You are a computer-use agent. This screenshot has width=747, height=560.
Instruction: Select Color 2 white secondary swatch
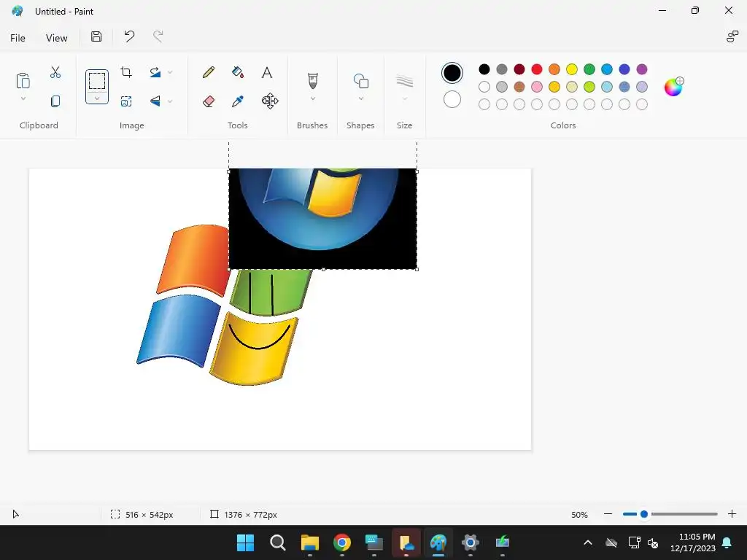pyautogui.click(x=452, y=99)
